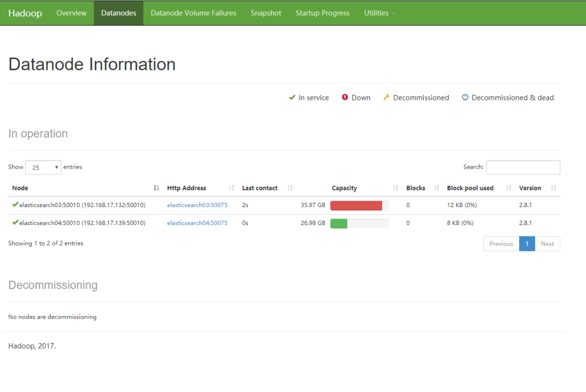The image size is (586, 392).
Task: Click the Last contact column header
Action: pyautogui.click(x=267, y=188)
